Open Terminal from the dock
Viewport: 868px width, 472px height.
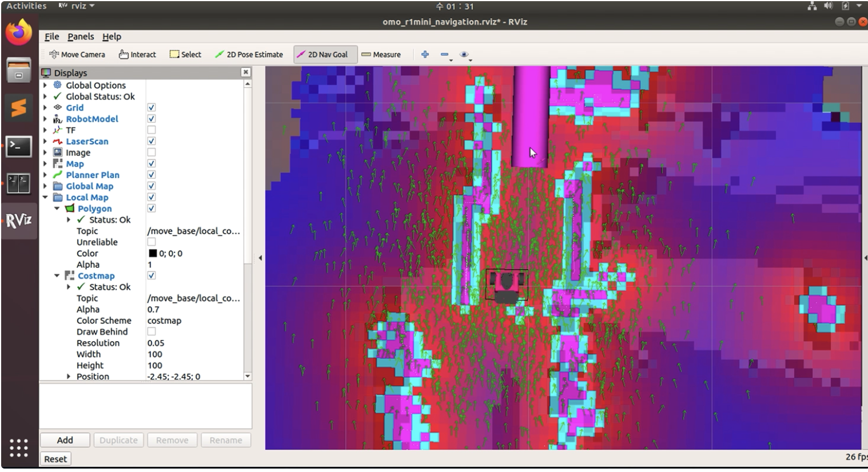pos(19,146)
